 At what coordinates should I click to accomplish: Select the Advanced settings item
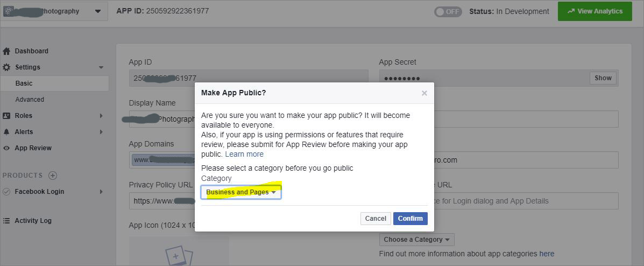30,100
